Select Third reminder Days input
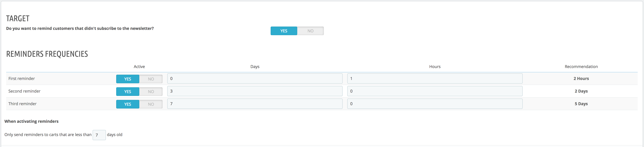 click(255, 104)
